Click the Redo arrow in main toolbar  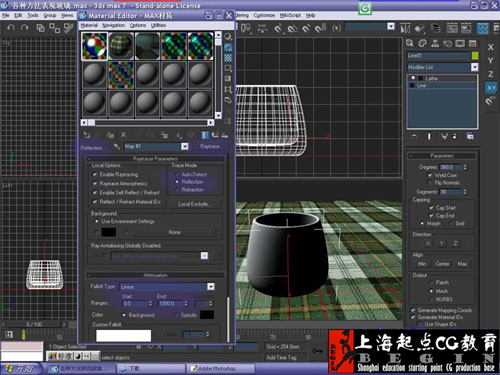tap(25, 28)
